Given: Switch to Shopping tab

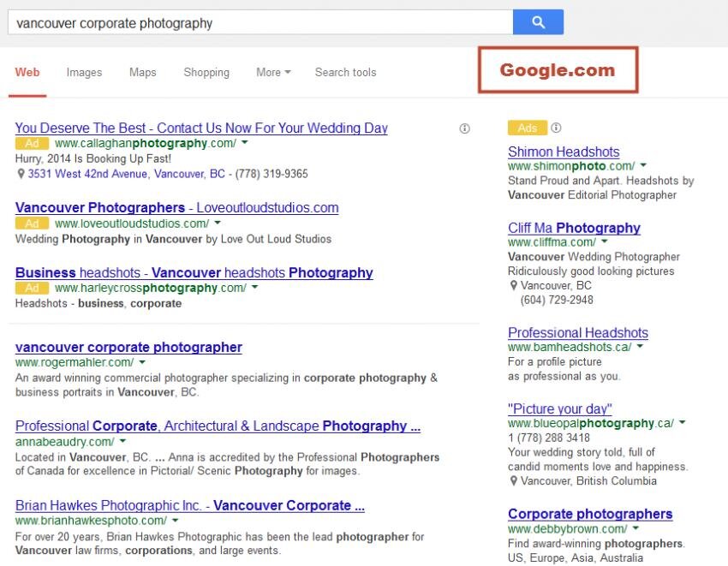Looking at the screenshot, I should click(206, 73).
